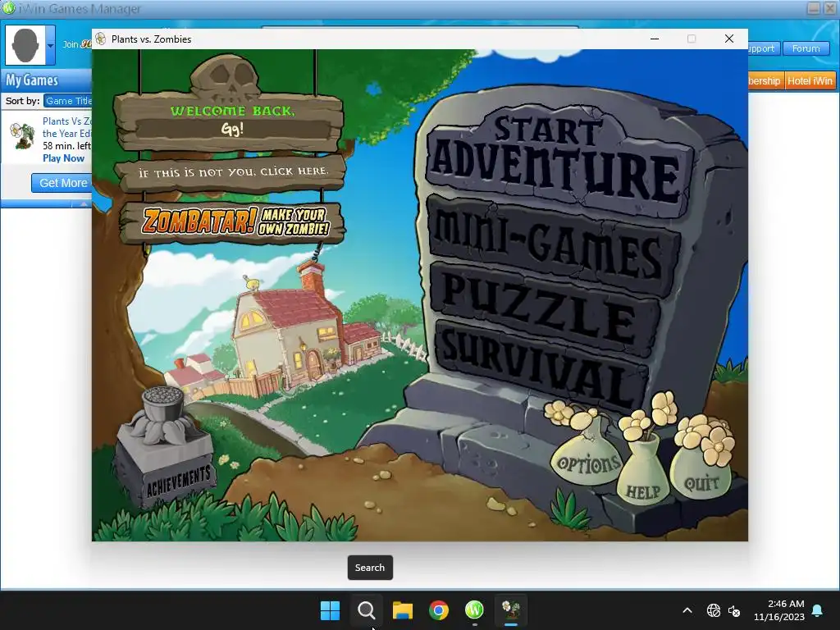Screen dimensions: 840x630
Task: Minimize the Plants vs. Zombies window
Action: click(655, 39)
